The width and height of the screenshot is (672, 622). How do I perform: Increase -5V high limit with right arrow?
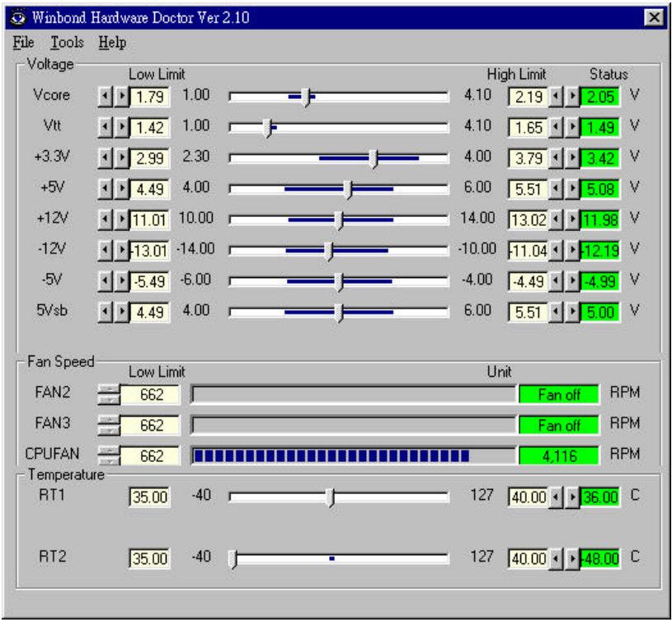pos(572,281)
